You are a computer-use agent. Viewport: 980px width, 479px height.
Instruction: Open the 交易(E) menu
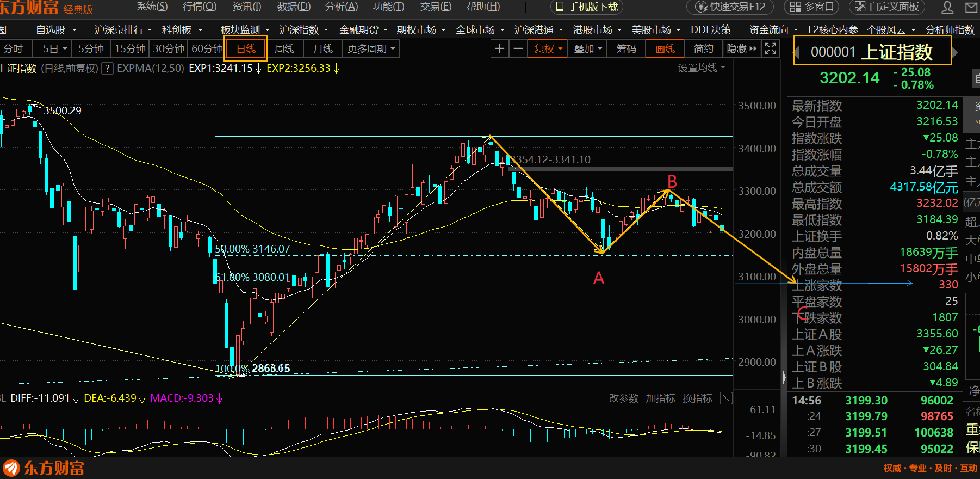coord(436,7)
